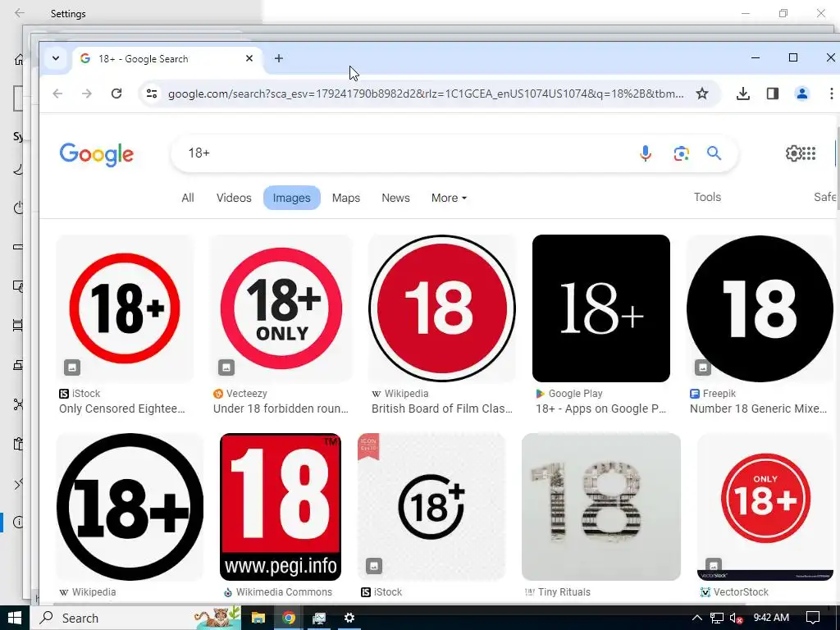Click the 'Number 18 Generic Mixe...' caption
840x630 pixels.
coord(758,409)
